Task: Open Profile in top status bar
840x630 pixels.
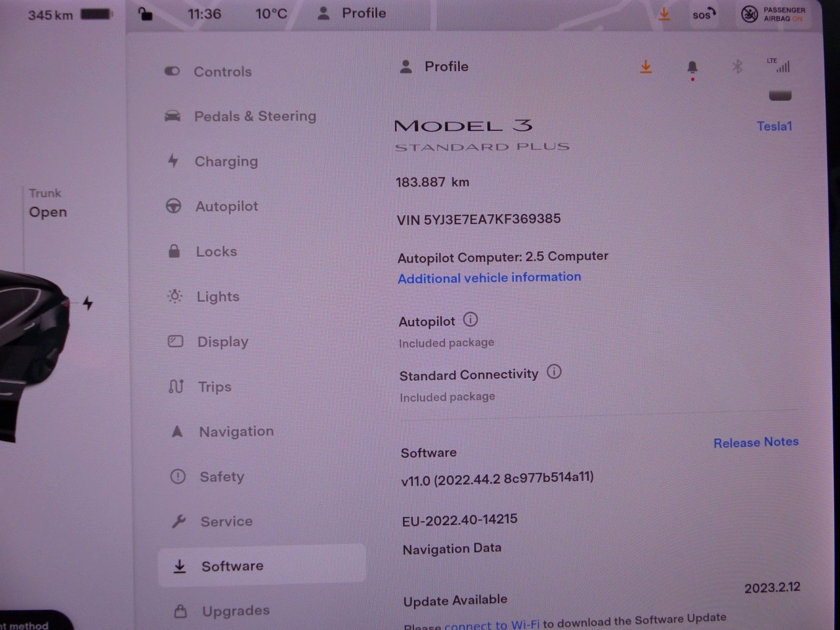Action: click(352, 13)
